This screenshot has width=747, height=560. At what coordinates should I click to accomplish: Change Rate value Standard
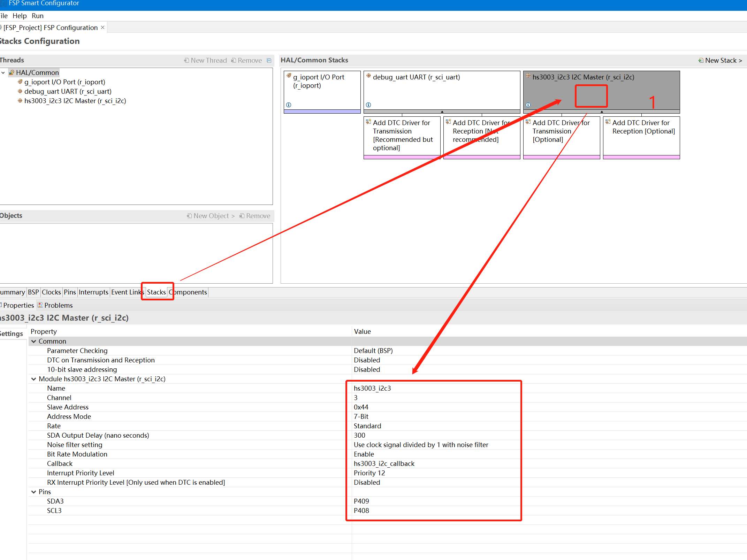[x=367, y=426]
